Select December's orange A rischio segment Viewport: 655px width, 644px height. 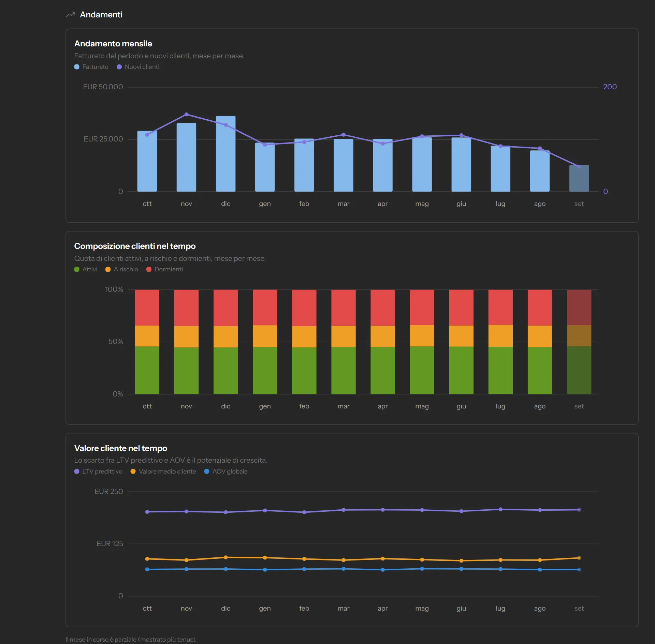click(x=225, y=337)
